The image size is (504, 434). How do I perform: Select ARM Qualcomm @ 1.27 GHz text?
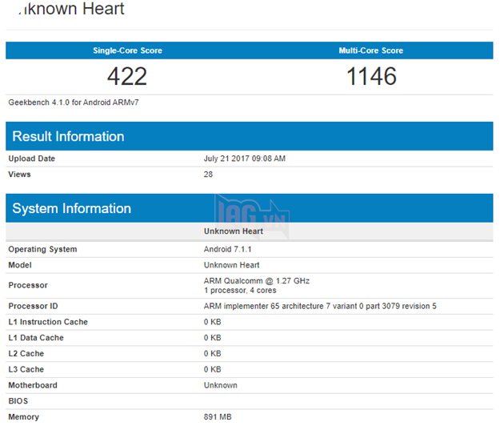[257, 281]
